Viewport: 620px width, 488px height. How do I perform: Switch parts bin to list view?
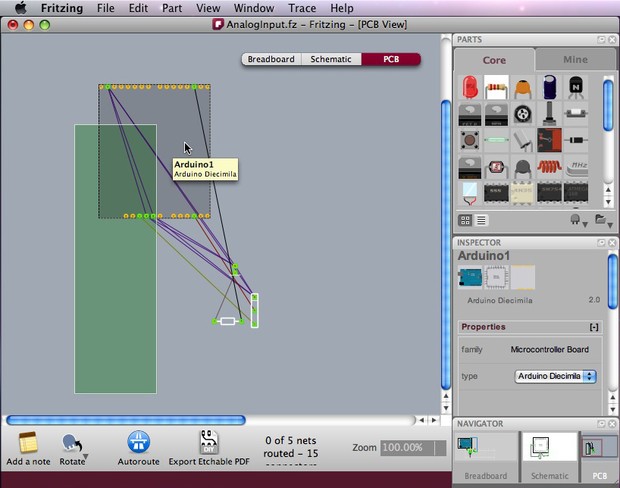pos(481,220)
